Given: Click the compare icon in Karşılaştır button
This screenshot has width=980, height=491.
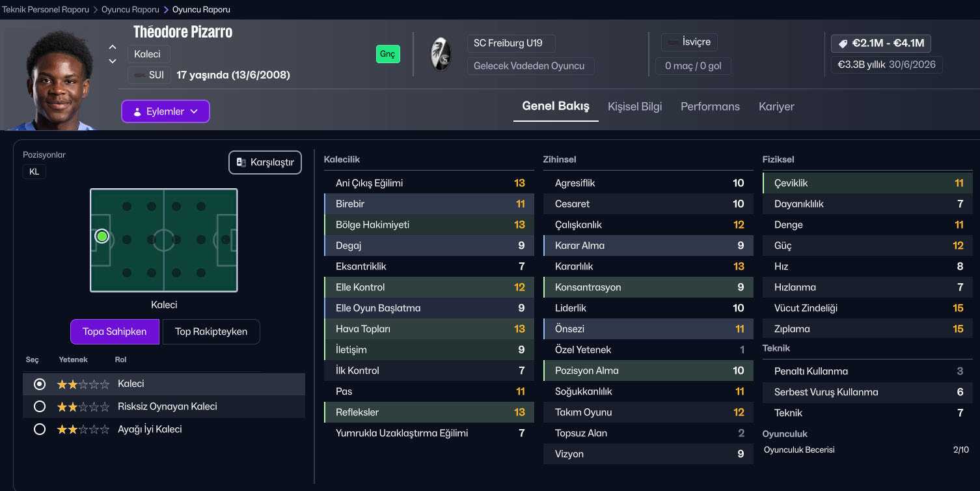Looking at the screenshot, I should click(x=241, y=163).
